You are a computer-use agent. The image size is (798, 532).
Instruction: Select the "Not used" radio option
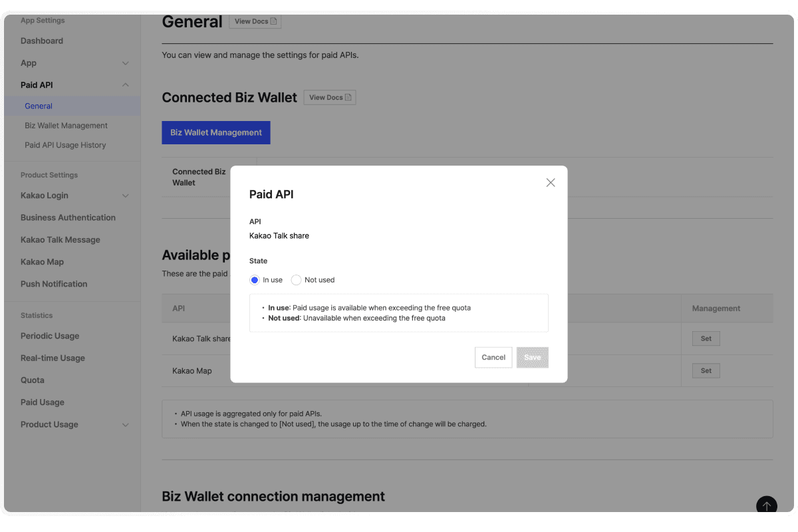(297, 280)
